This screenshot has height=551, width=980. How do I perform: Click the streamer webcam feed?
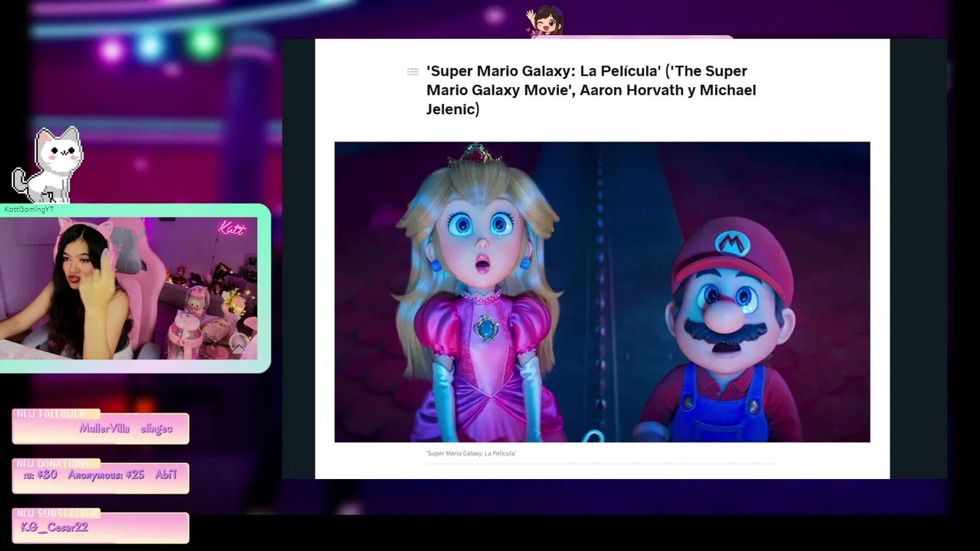(x=129, y=289)
